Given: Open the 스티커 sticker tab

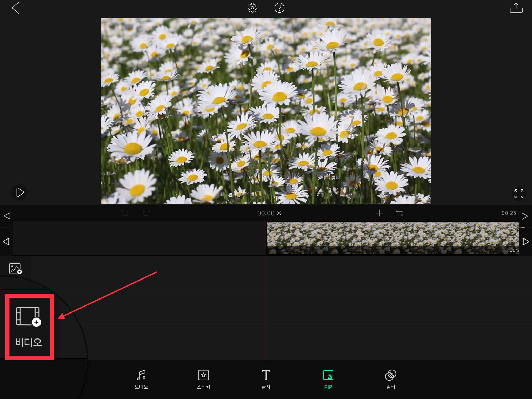Looking at the screenshot, I should (x=203, y=379).
